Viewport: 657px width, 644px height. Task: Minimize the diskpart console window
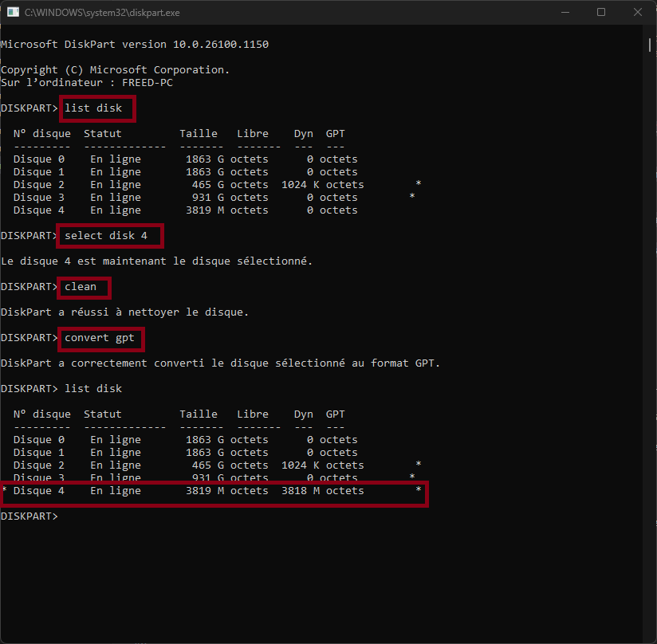coord(565,13)
